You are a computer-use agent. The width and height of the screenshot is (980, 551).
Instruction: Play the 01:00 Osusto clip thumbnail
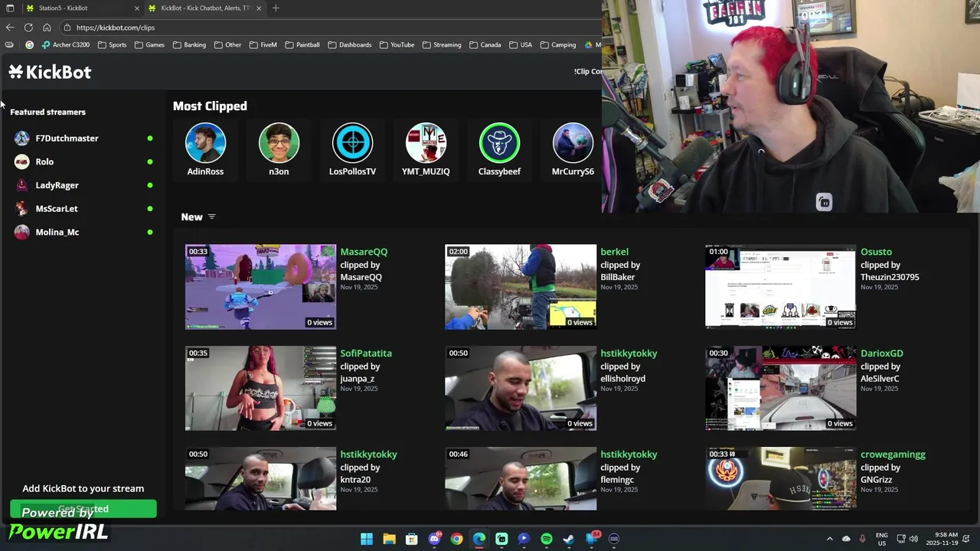780,287
